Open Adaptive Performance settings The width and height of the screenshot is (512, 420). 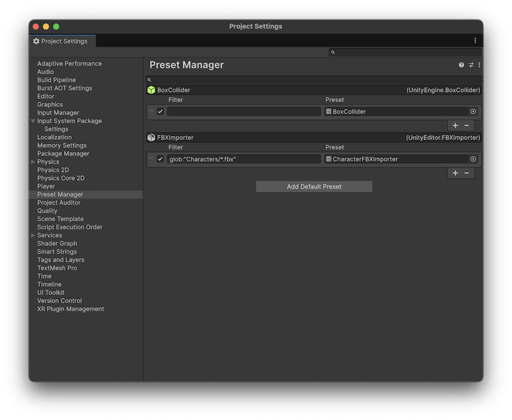(x=69, y=64)
